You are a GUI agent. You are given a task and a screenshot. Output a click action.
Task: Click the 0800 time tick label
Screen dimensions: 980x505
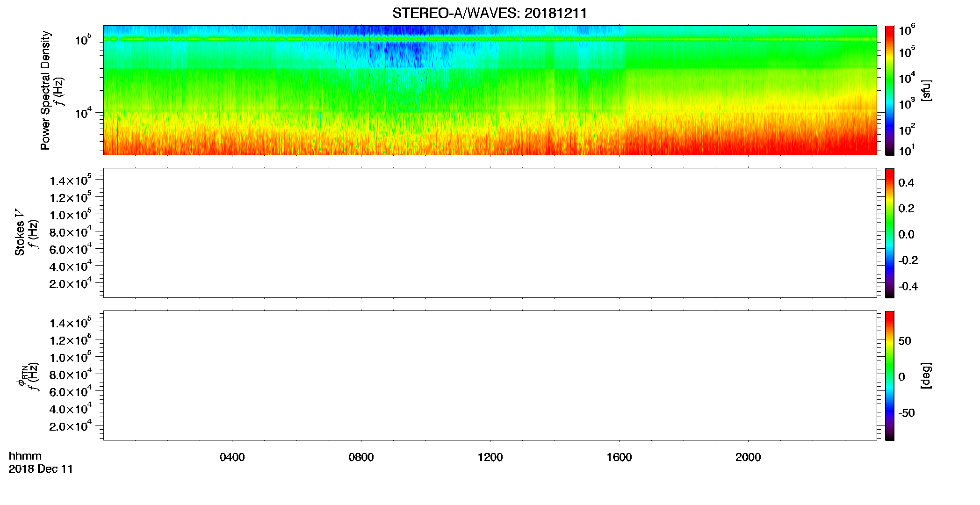[x=361, y=457]
